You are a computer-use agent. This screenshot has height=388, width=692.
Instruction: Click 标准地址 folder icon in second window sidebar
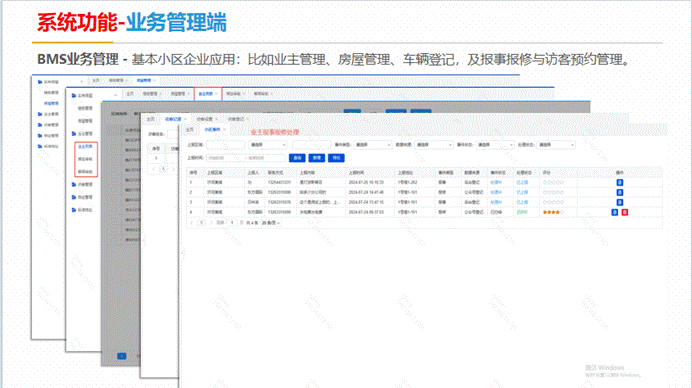(74, 210)
